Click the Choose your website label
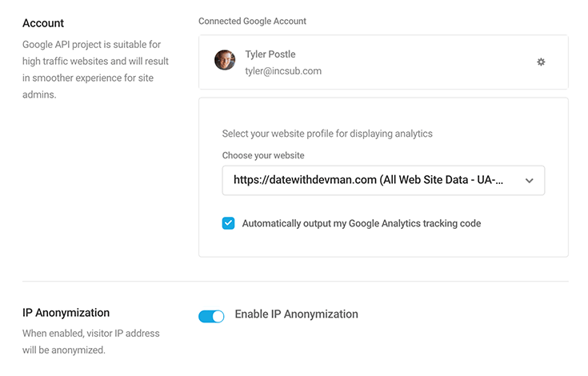The width and height of the screenshot is (588, 376). [263, 155]
